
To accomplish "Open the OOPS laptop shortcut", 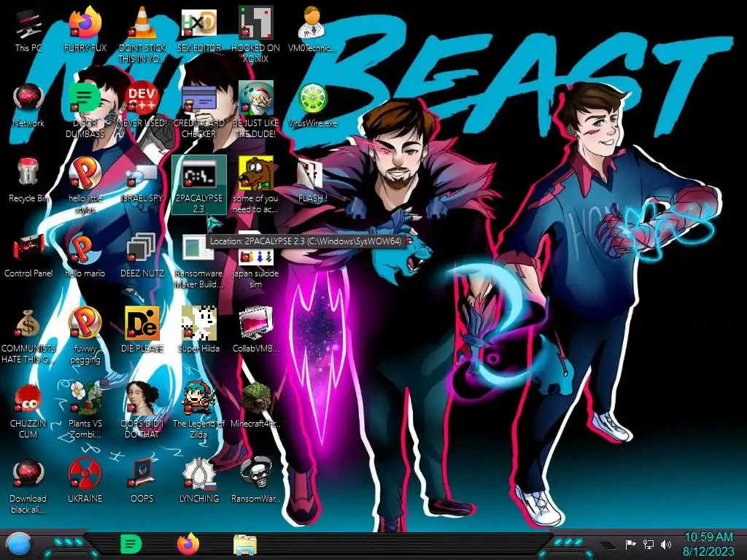I will tap(142, 481).
